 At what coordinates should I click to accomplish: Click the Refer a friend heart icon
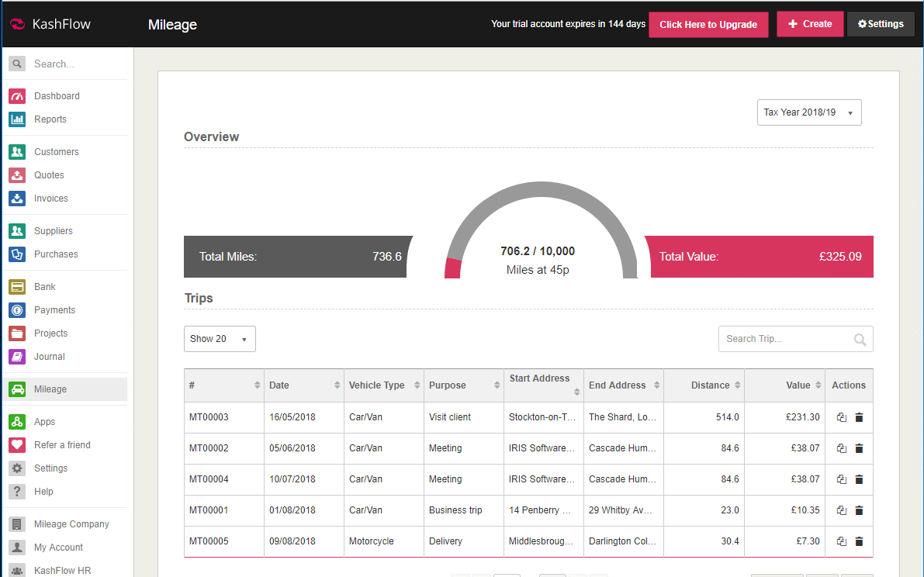point(17,445)
